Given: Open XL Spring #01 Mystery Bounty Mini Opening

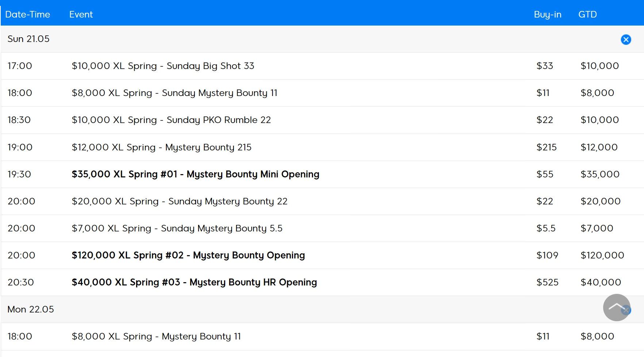Looking at the screenshot, I should coord(195,174).
